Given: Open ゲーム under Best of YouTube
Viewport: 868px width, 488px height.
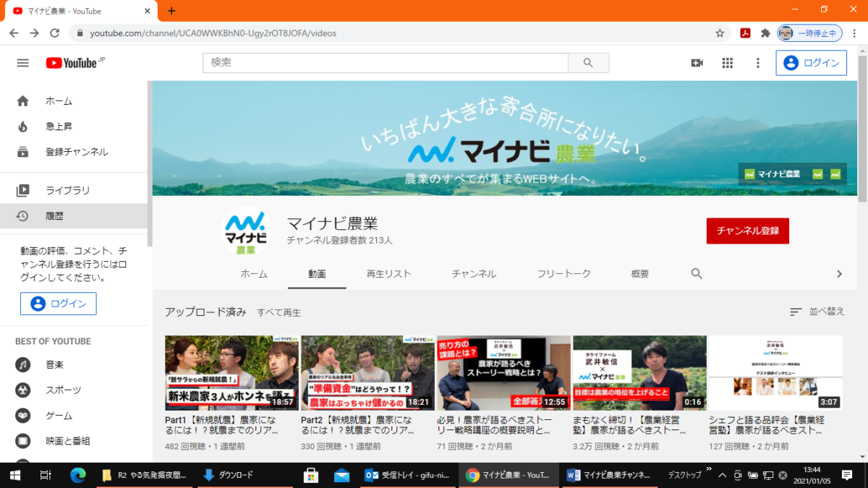Looking at the screenshot, I should coord(75,416).
